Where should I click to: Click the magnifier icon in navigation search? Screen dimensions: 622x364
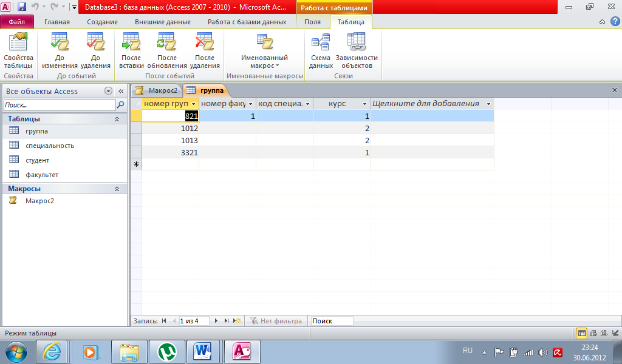point(121,105)
